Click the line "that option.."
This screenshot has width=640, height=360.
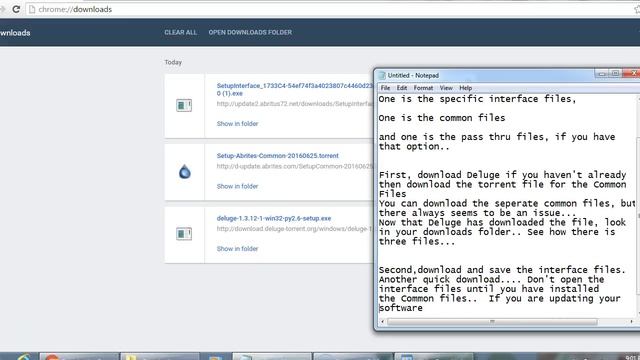click(414, 147)
